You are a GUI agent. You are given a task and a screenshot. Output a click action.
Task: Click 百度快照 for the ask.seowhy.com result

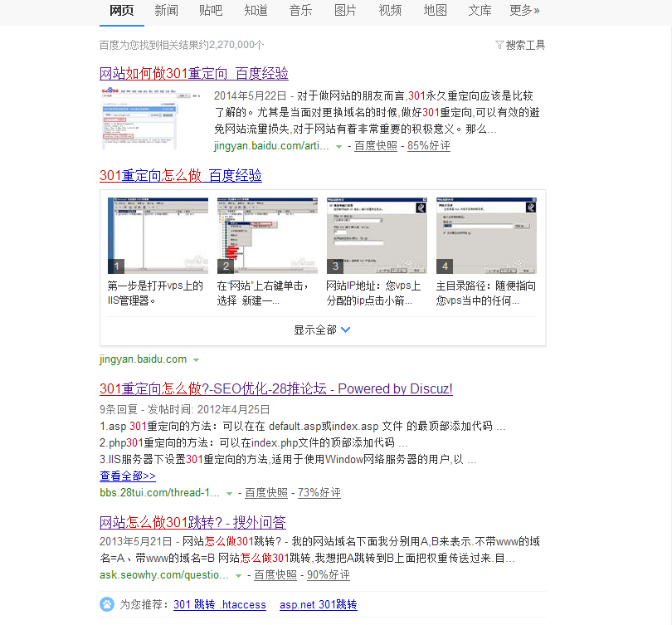click(x=275, y=575)
